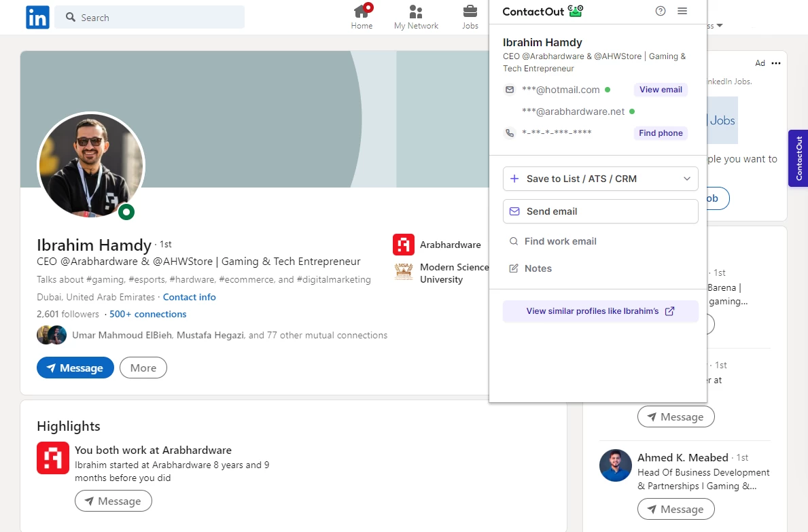The image size is (808, 532).
Task: Click the View email button
Action: (661, 90)
